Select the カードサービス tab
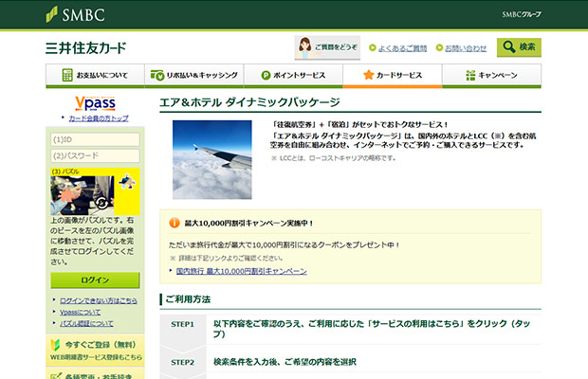Screen dimensions: 588x379 [x=392, y=76]
